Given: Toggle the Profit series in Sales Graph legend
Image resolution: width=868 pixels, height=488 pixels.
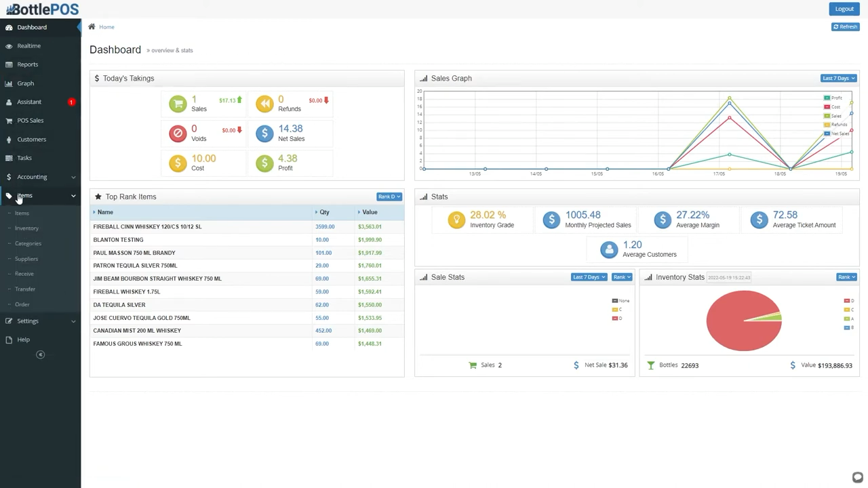Looking at the screenshot, I should click(833, 98).
